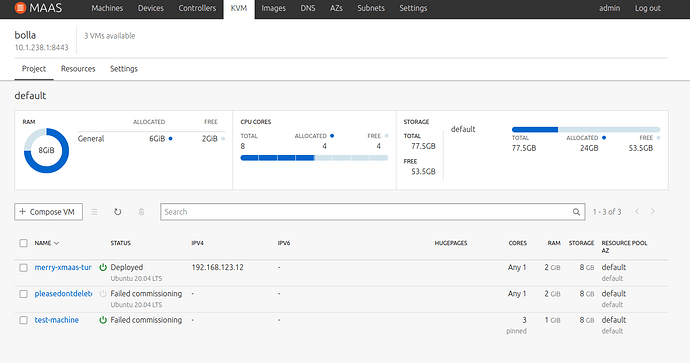Click the CORES column header
Screen dimensions: 690x363
coord(518,243)
